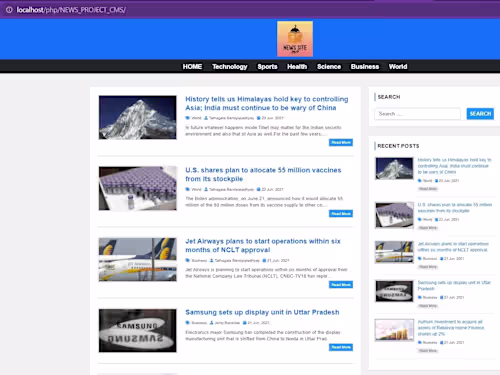The image size is (500, 375).
Task: Open the World category
Action: tap(398, 67)
